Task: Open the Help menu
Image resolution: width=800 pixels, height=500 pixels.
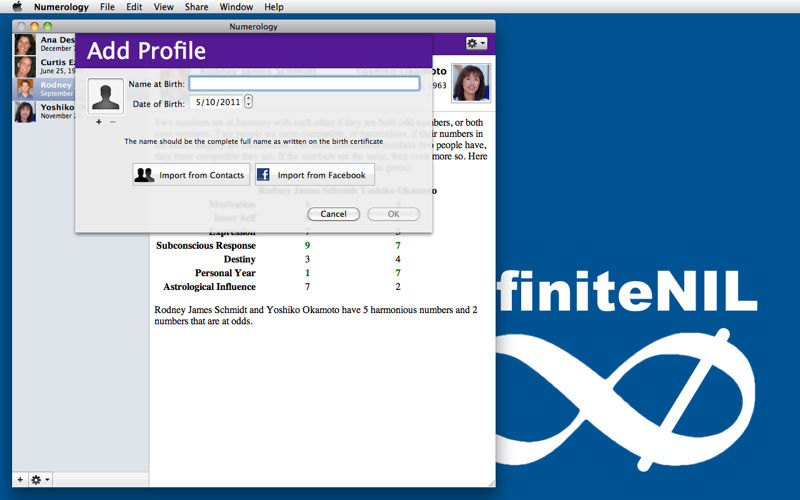Action: 274,7
